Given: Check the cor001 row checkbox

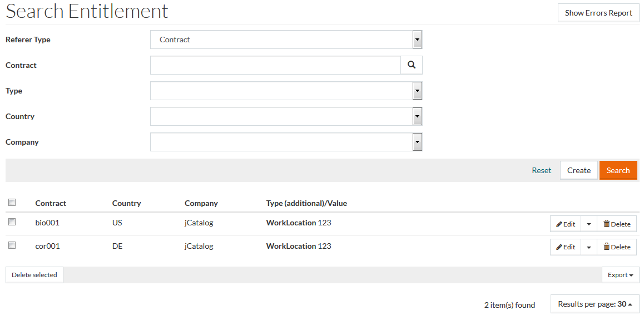Looking at the screenshot, I should click(x=12, y=245).
